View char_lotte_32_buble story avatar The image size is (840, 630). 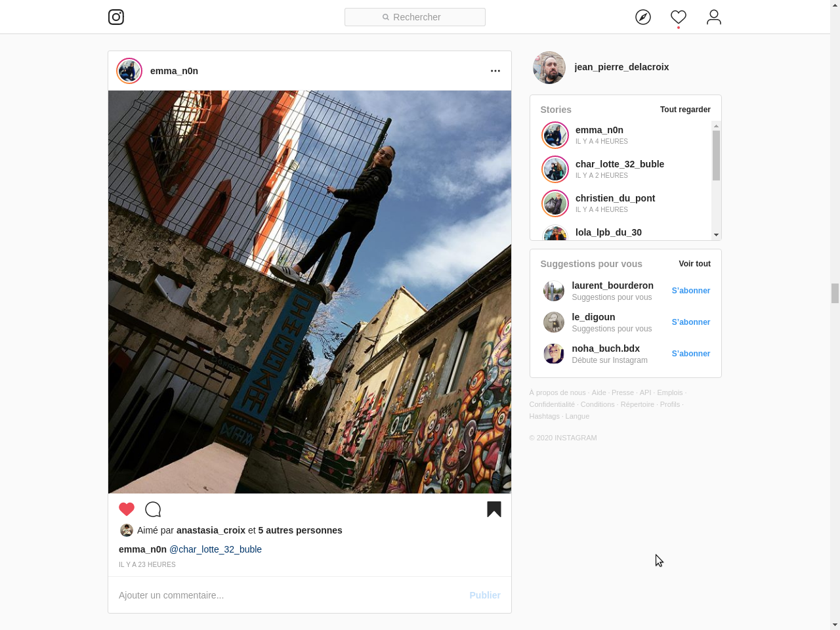[x=555, y=169]
